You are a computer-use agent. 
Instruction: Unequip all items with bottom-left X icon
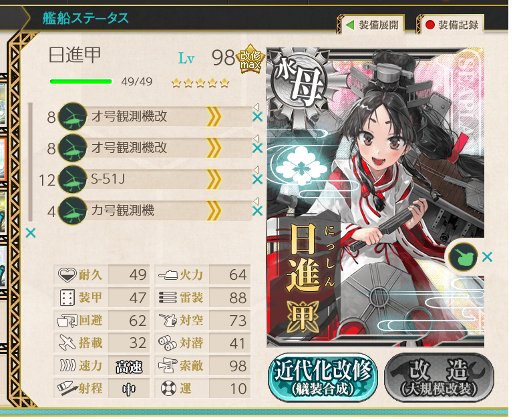pos(31,233)
